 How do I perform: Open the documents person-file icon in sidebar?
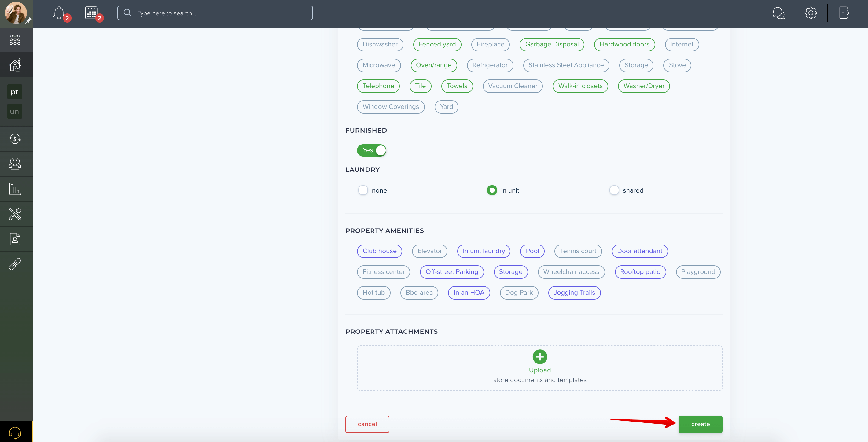tap(15, 239)
